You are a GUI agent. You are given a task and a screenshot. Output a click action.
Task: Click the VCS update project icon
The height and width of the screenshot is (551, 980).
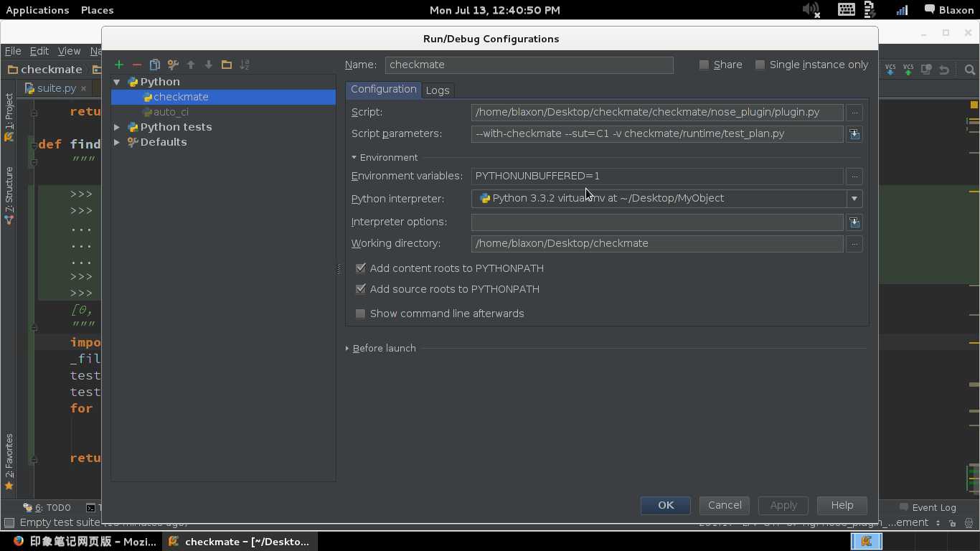890,70
